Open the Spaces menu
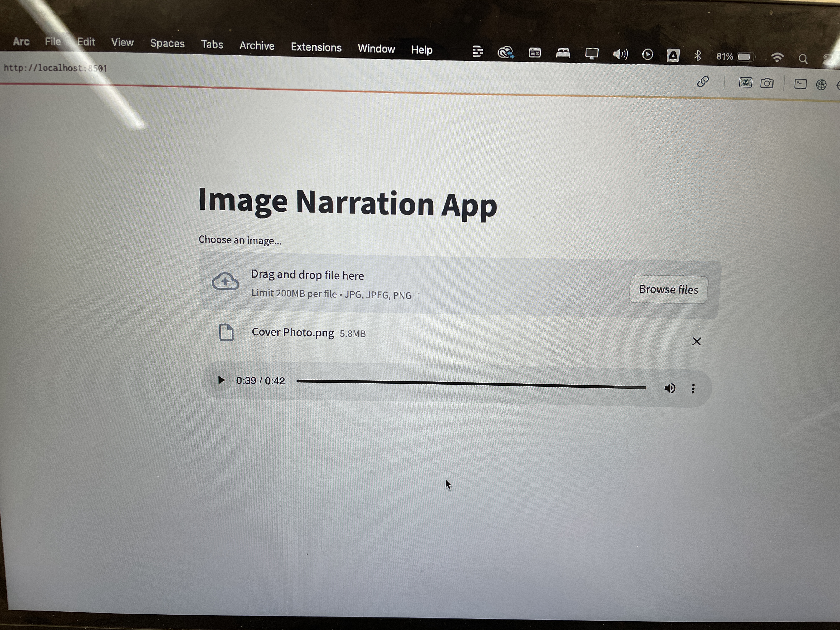This screenshot has width=840, height=630. click(167, 43)
